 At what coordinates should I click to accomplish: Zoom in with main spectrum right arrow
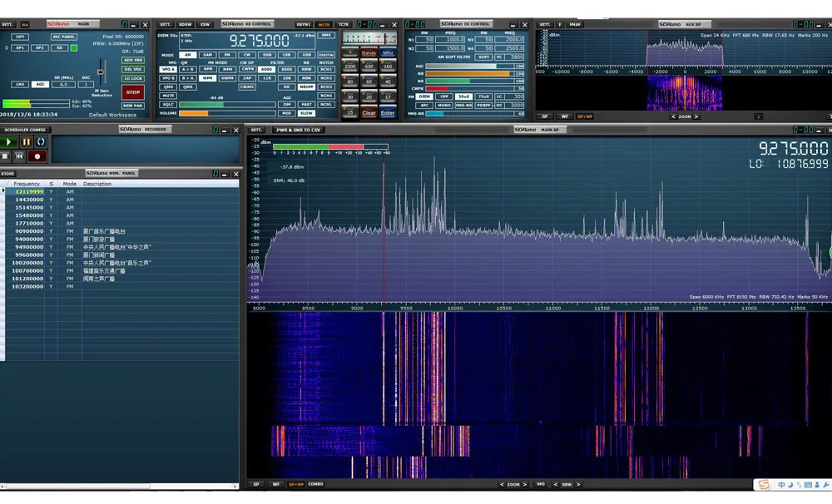[526, 484]
